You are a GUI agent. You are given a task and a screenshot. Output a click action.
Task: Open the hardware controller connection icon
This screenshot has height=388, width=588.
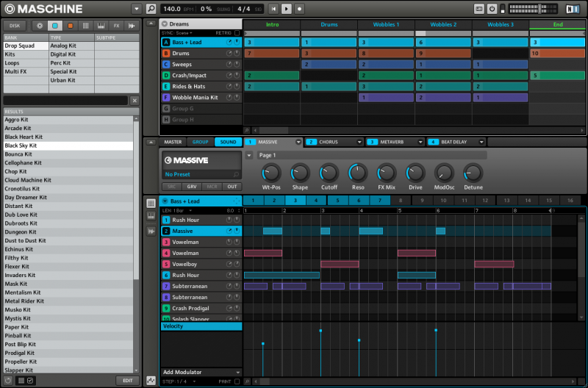pyautogui.click(x=479, y=9)
